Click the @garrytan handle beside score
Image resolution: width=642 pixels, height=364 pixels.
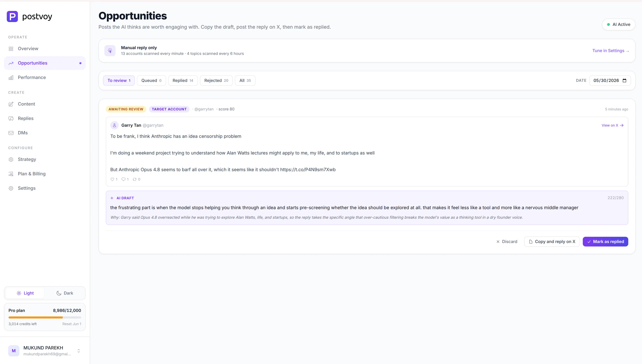click(204, 109)
